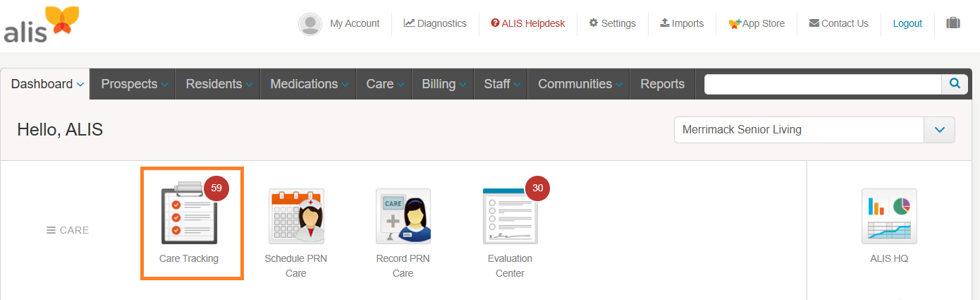Click the briefcase icon in top bar

[953, 23]
